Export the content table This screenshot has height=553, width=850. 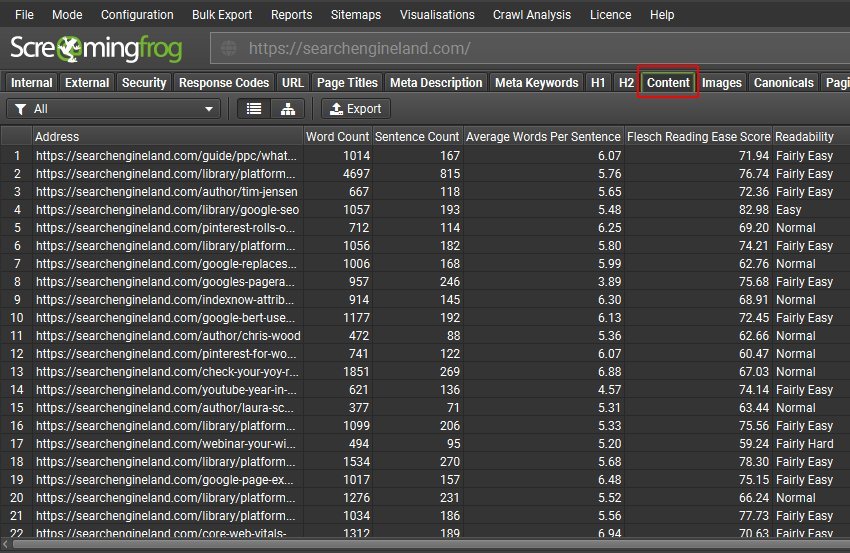pos(356,109)
